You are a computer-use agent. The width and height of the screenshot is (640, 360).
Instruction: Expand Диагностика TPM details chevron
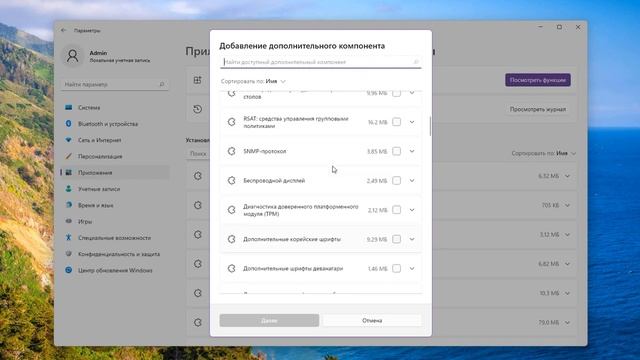coord(412,210)
